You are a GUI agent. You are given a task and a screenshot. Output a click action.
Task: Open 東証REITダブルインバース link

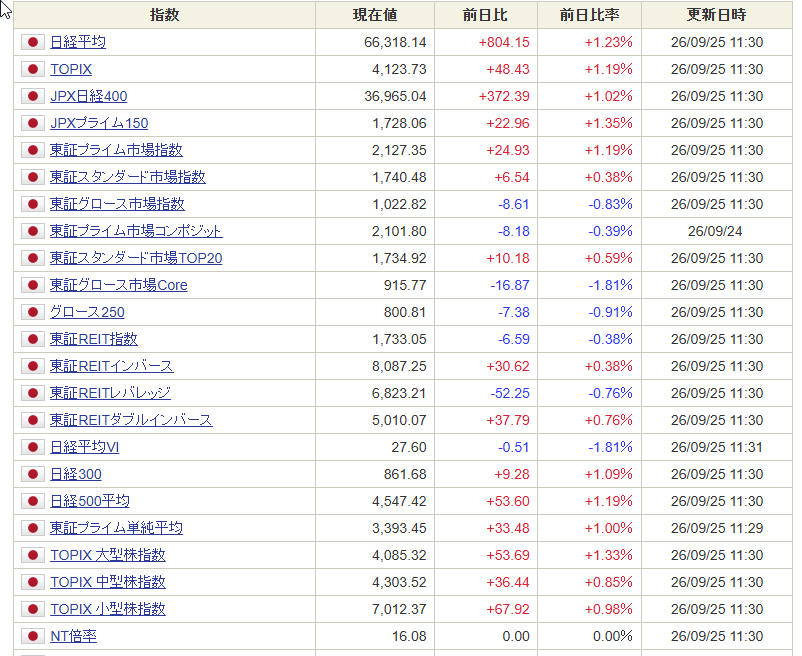pyautogui.click(x=131, y=420)
